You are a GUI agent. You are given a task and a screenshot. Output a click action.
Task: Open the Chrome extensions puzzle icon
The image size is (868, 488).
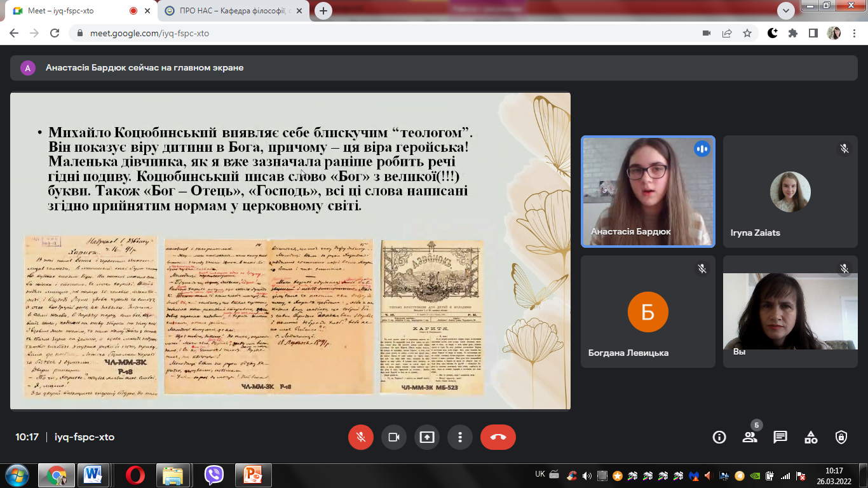pos(792,33)
